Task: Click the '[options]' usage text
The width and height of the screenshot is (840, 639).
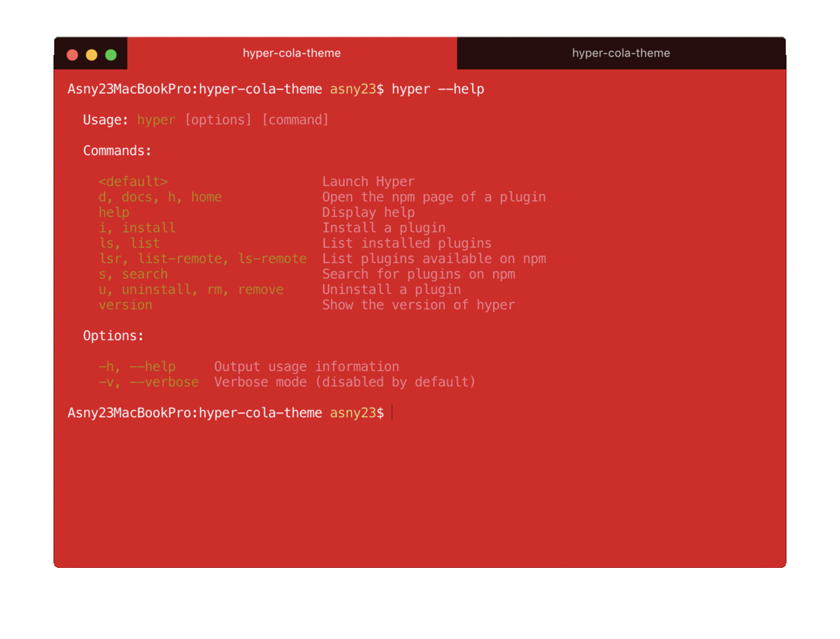Action: [x=218, y=120]
